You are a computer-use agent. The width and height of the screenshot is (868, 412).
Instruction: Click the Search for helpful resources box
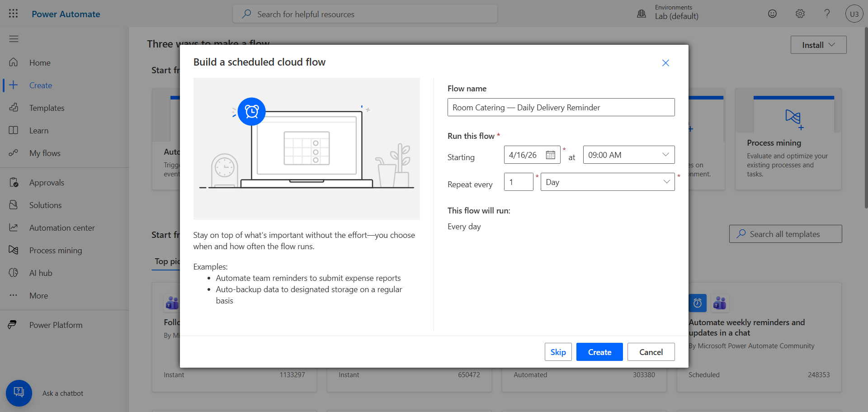tap(365, 14)
